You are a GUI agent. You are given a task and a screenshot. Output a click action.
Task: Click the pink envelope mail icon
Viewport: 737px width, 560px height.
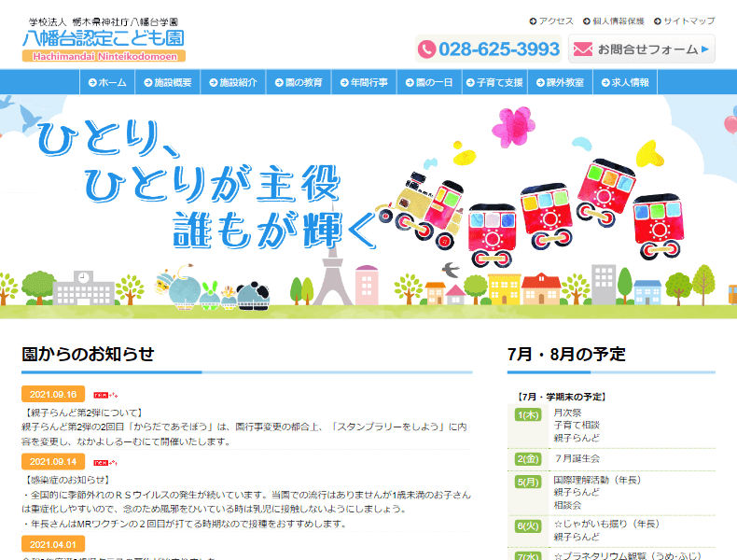click(583, 49)
